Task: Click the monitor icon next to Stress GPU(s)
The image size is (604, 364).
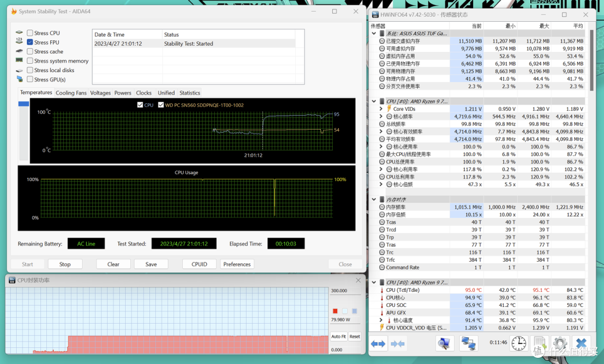Action: tap(20, 79)
